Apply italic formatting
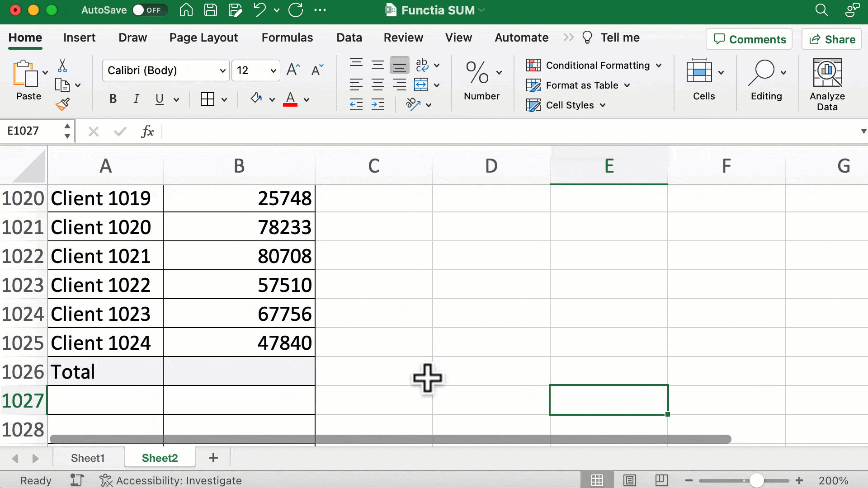This screenshot has height=488, width=868. [136, 99]
